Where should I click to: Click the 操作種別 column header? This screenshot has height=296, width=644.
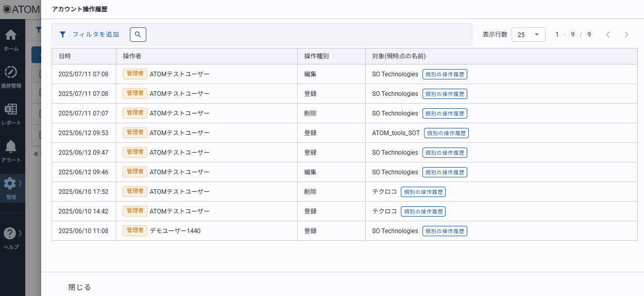(316, 56)
